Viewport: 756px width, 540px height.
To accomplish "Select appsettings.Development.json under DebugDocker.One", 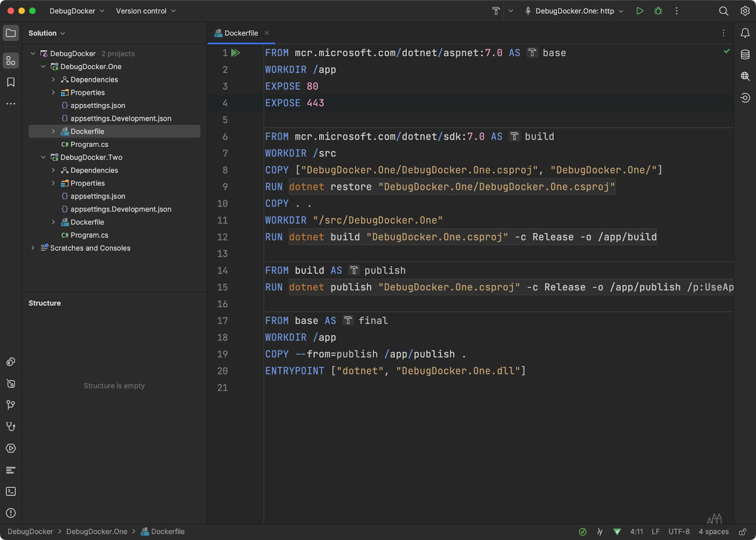I will point(121,119).
